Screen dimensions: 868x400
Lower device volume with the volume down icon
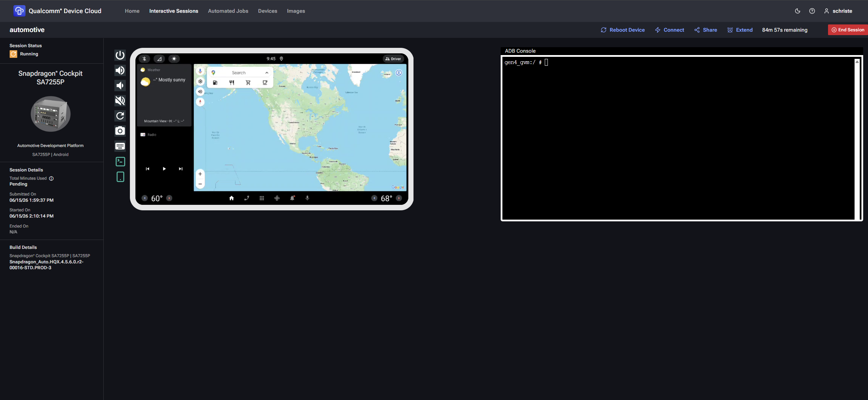(x=120, y=86)
